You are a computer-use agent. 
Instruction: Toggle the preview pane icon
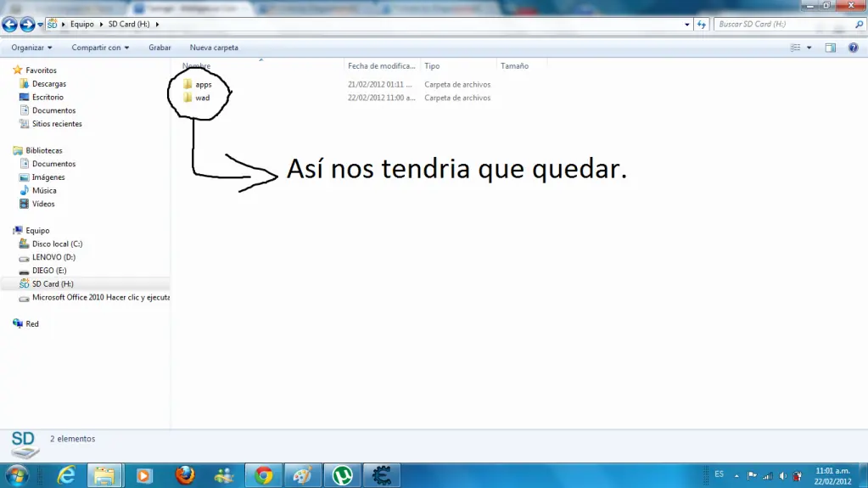coord(831,48)
